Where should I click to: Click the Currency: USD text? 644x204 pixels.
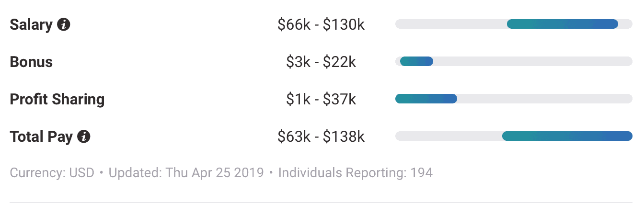52,173
